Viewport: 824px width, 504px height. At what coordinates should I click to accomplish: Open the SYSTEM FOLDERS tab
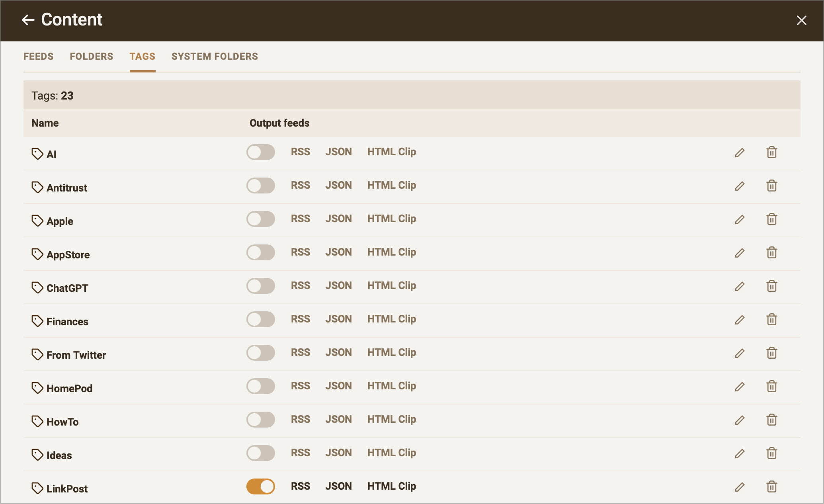(x=215, y=56)
